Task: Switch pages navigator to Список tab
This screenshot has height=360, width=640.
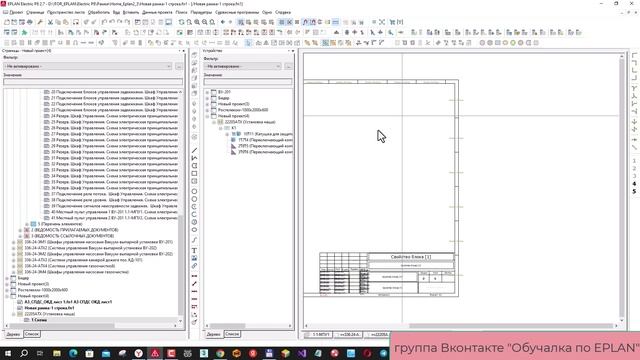Action: point(31,334)
